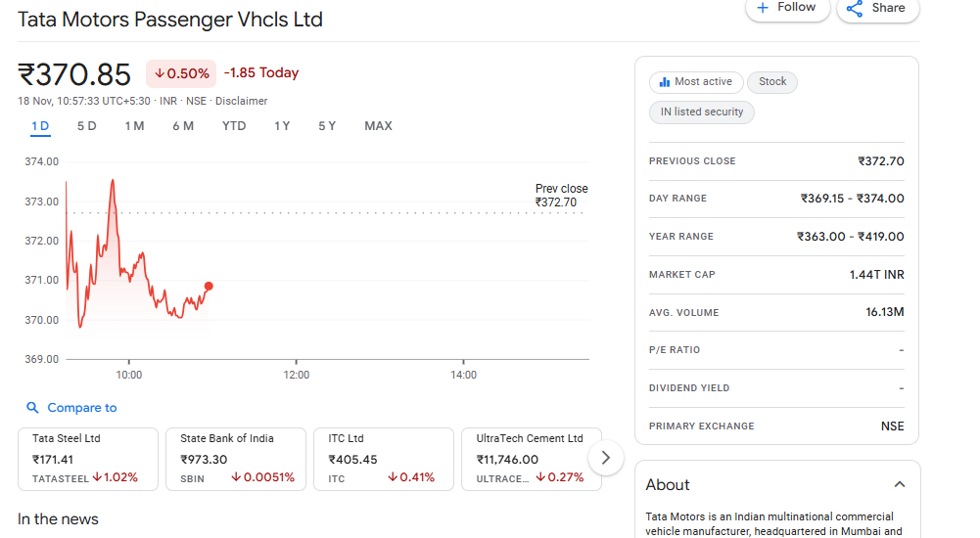Switch to the 1Y chart view
Screen dimensions: 980x538
point(282,126)
